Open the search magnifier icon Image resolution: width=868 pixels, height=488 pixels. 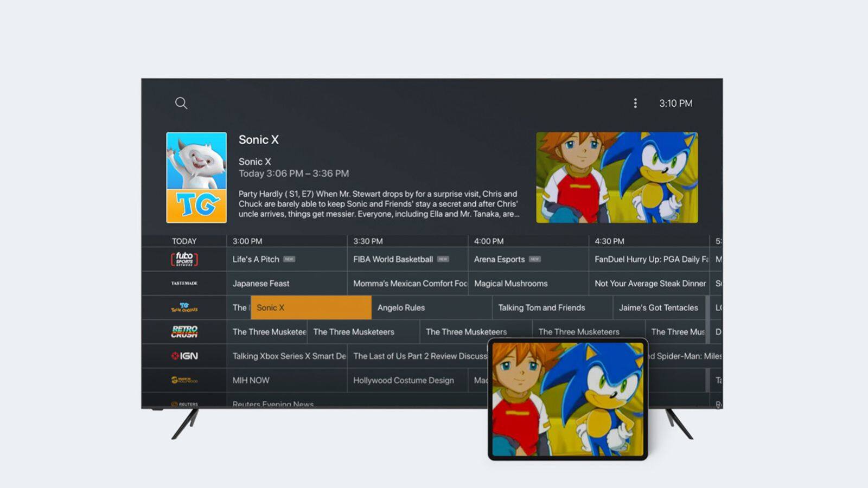(x=181, y=103)
